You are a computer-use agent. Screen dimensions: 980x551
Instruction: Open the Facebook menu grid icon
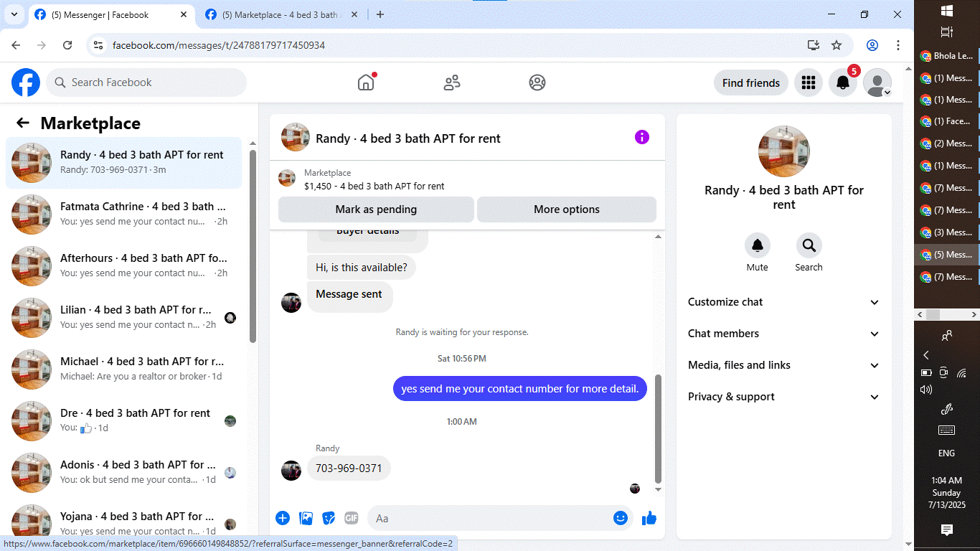point(809,83)
